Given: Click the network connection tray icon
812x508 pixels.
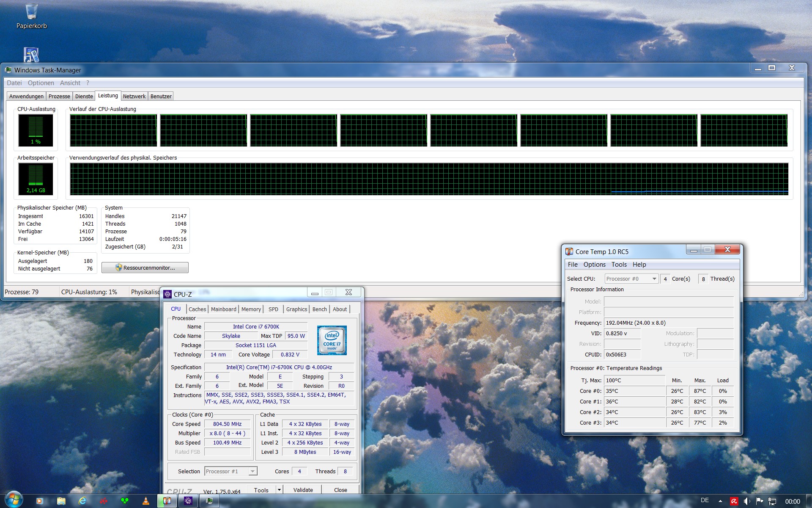Looking at the screenshot, I should (772, 501).
